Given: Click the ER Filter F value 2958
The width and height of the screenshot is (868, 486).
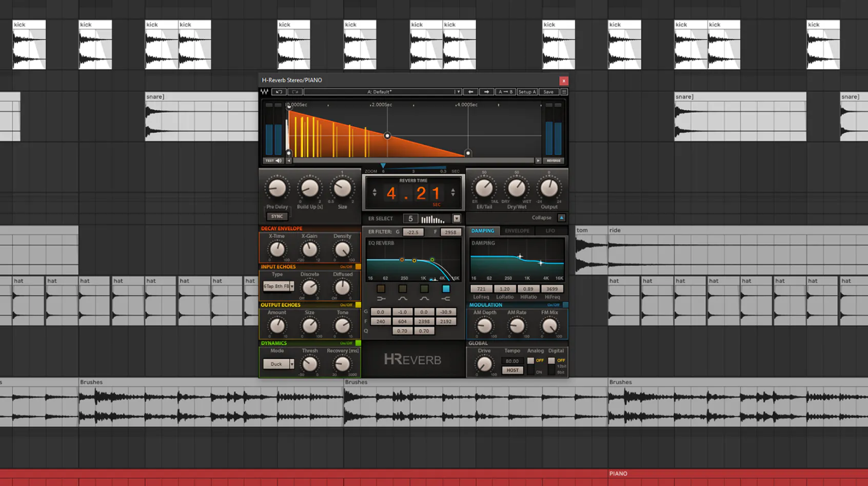Looking at the screenshot, I should point(450,232).
